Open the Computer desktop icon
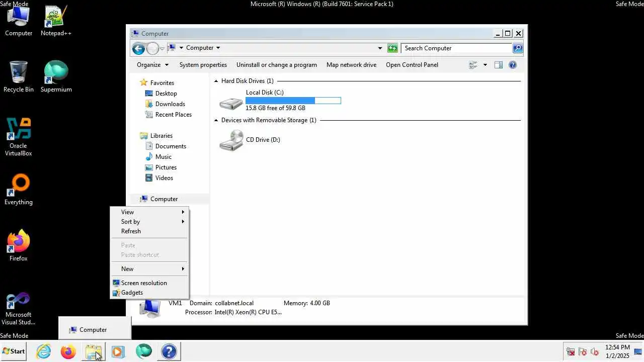Viewport: 644px width, 362px height. tap(19, 21)
